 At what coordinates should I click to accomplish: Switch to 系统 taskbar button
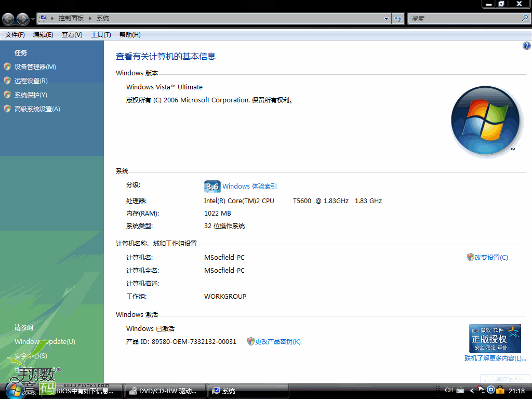click(x=248, y=391)
